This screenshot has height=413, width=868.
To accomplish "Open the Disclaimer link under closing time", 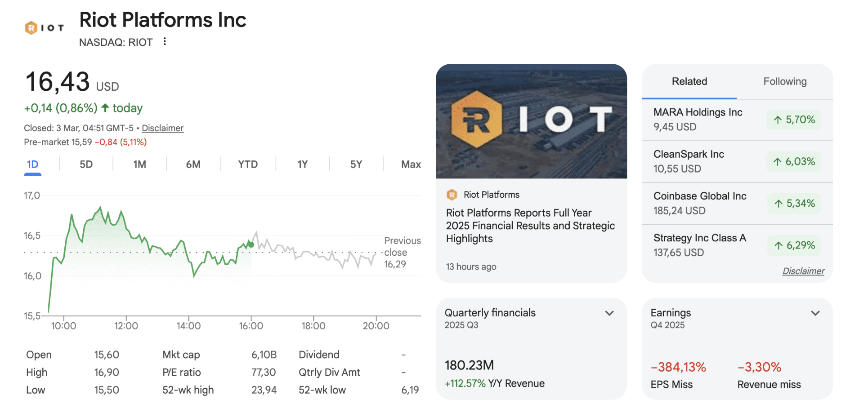I will (x=162, y=128).
